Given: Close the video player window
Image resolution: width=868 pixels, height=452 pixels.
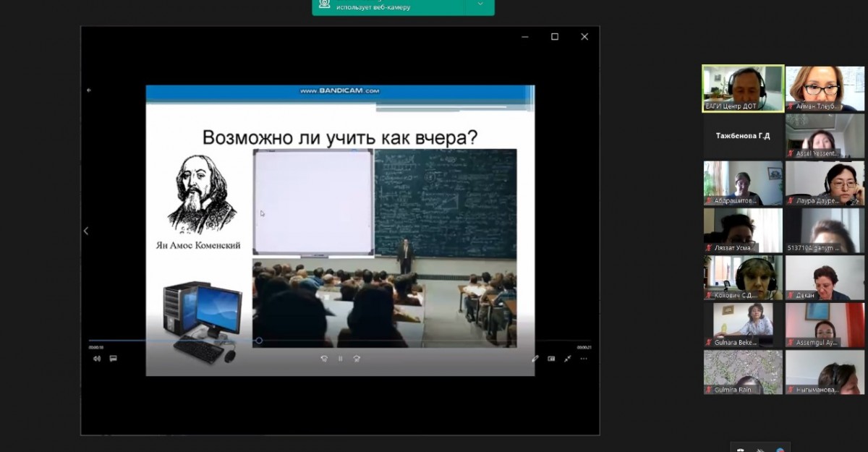Looking at the screenshot, I should [584, 37].
